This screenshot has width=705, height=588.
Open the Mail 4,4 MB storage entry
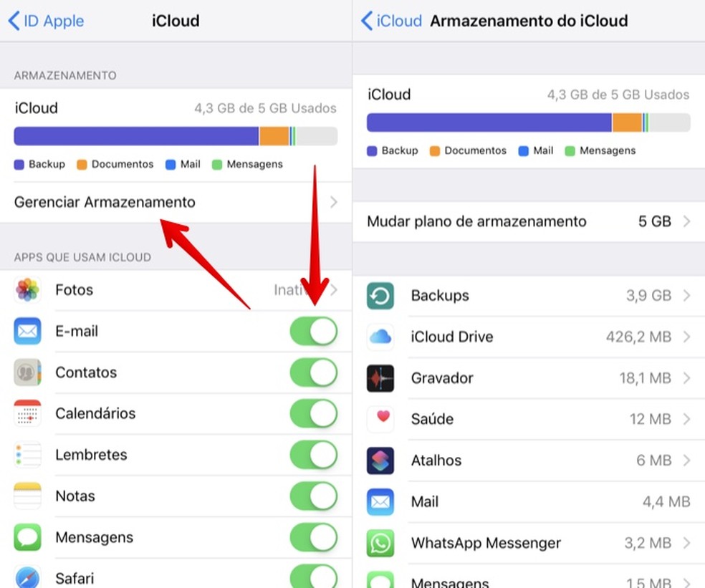pos(528,502)
